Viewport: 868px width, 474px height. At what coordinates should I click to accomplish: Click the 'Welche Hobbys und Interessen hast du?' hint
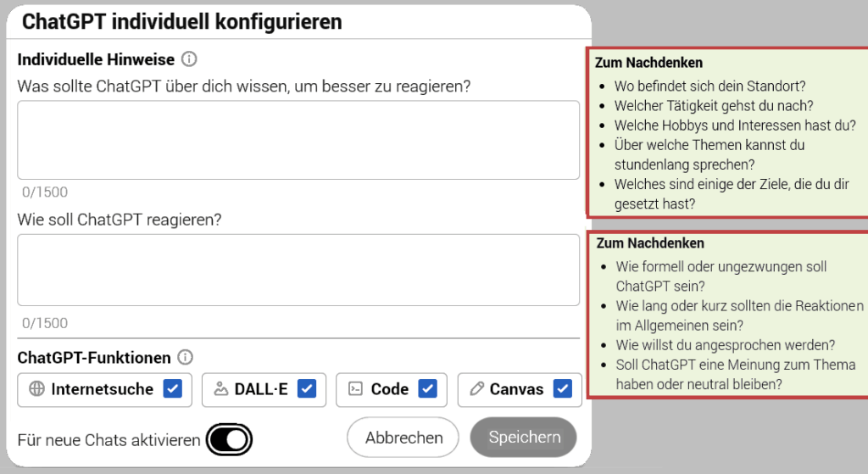click(735, 125)
